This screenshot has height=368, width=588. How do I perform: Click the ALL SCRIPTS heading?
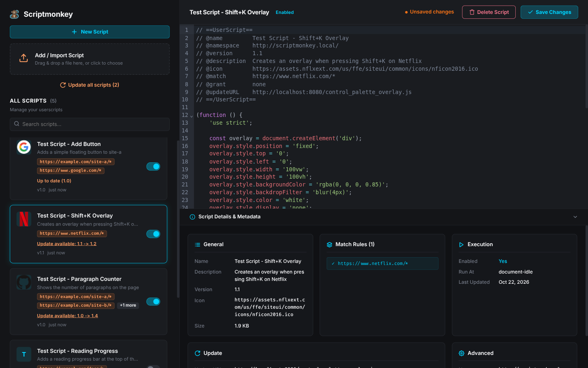pos(28,101)
